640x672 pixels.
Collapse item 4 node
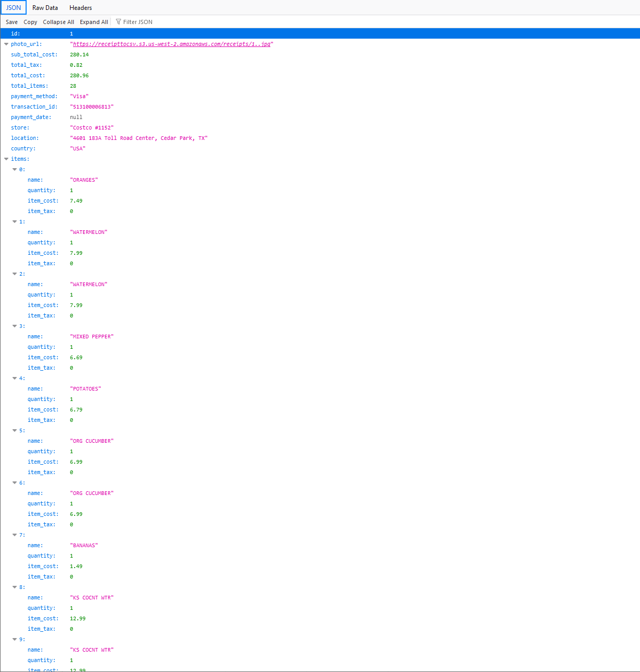pyautogui.click(x=15, y=379)
